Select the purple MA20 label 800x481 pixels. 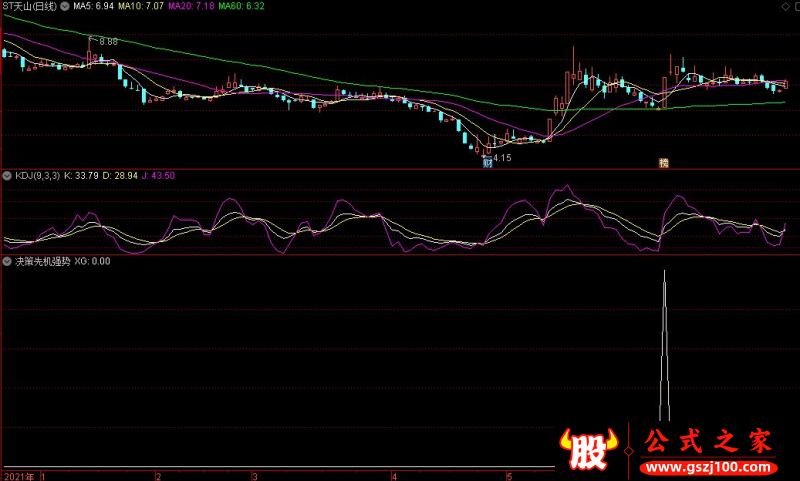pyautogui.click(x=191, y=6)
